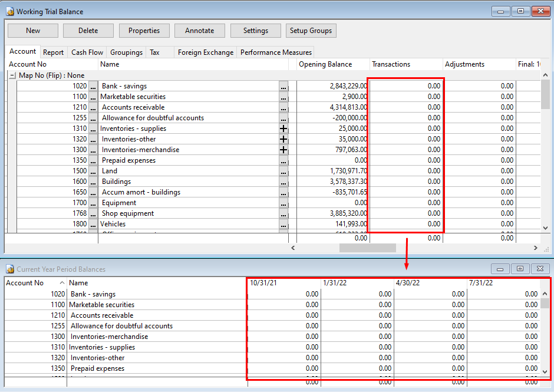The image size is (554, 392).
Task: Expand plus icon for Inventories-other
Action: pos(283,139)
